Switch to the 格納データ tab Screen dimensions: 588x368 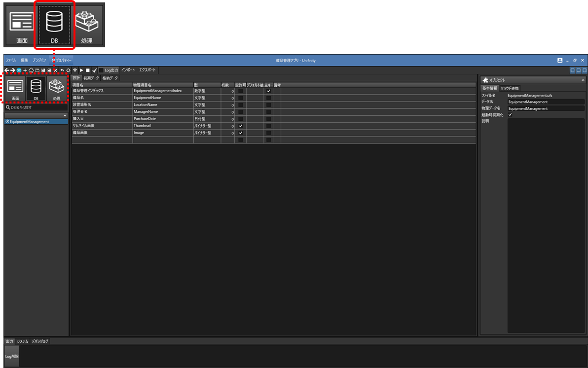[x=110, y=78]
